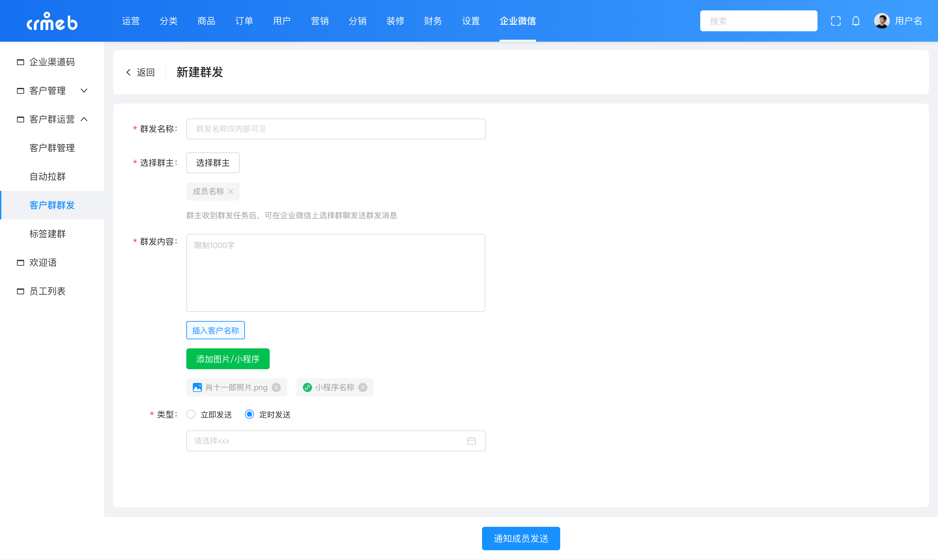Click the fullscreen toggle icon

(x=835, y=21)
